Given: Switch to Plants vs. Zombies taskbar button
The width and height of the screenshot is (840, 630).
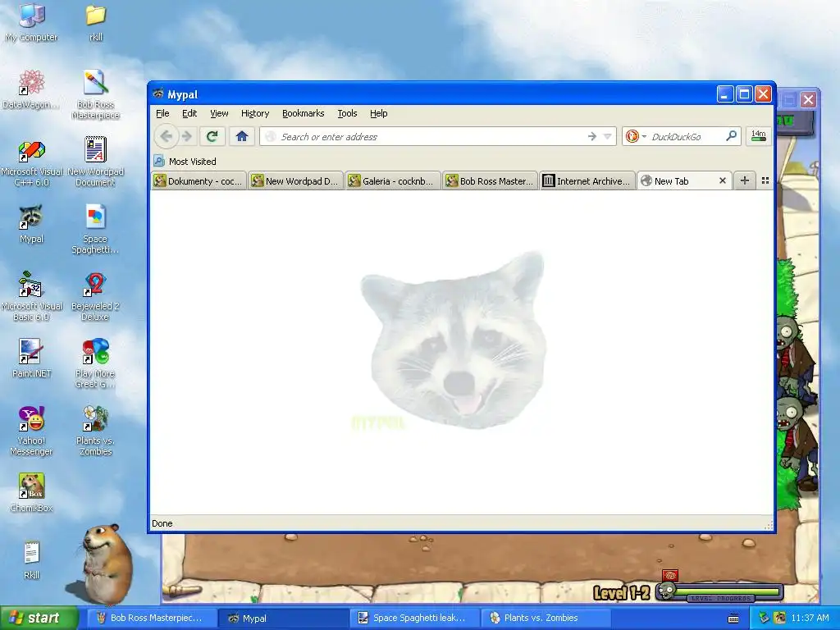Looking at the screenshot, I should [x=546, y=618].
